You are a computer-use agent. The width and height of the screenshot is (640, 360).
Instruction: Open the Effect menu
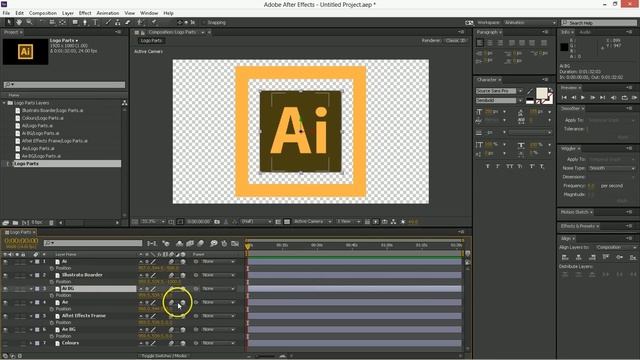85,13
